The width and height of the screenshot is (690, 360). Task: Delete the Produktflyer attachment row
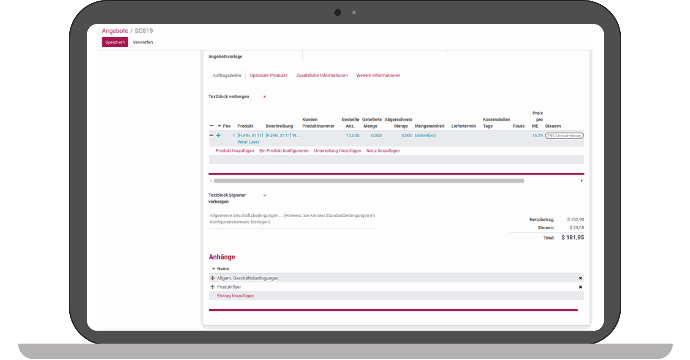pyautogui.click(x=580, y=287)
